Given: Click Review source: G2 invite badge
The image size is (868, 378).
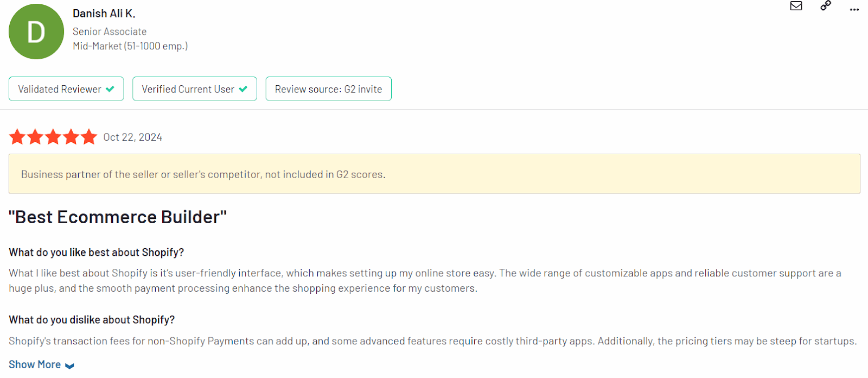Looking at the screenshot, I should tap(328, 89).
